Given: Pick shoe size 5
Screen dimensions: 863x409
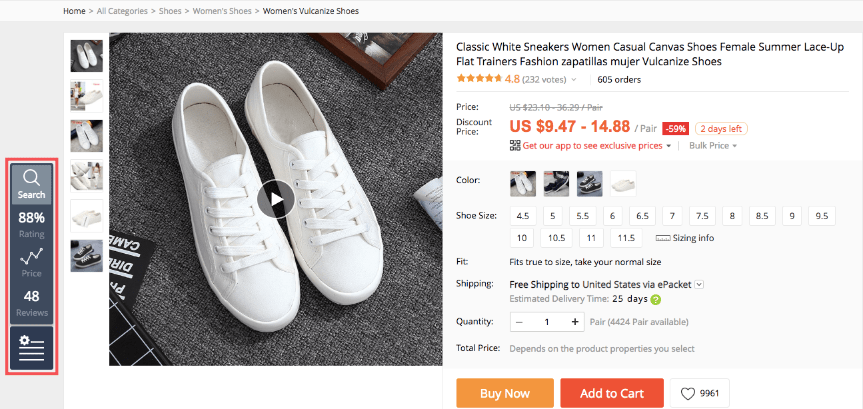Looking at the screenshot, I should pyautogui.click(x=551, y=216).
